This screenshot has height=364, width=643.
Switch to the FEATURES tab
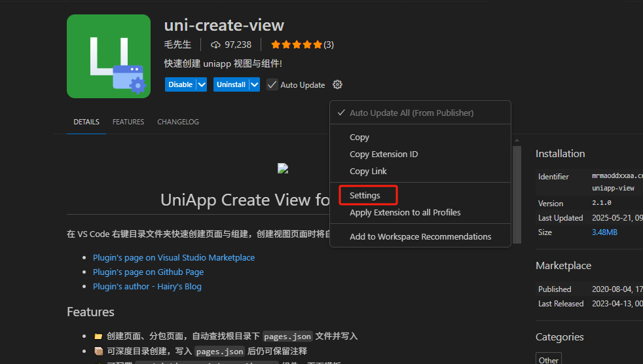coord(128,122)
